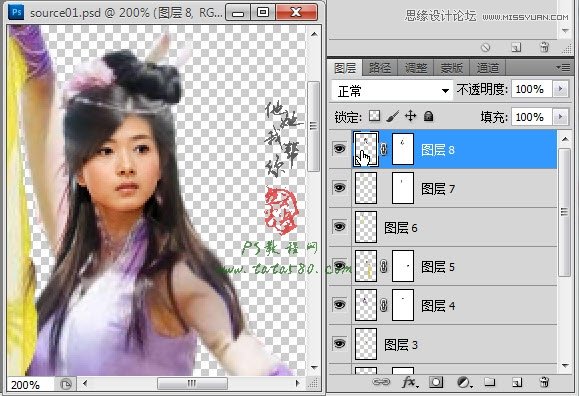Hide layer 图层 7 using eye icon
The width and height of the screenshot is (579, 396).
pyautogui.click(x=339, y=188)
